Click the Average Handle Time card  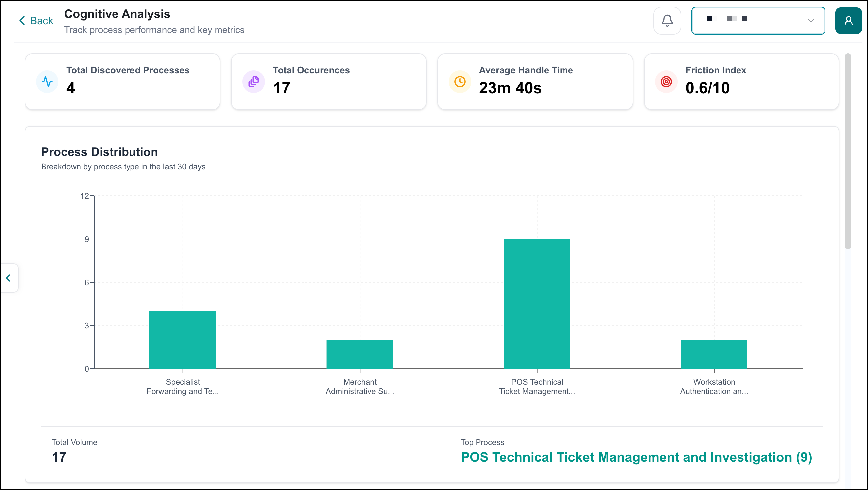click(x=535, y=81)
